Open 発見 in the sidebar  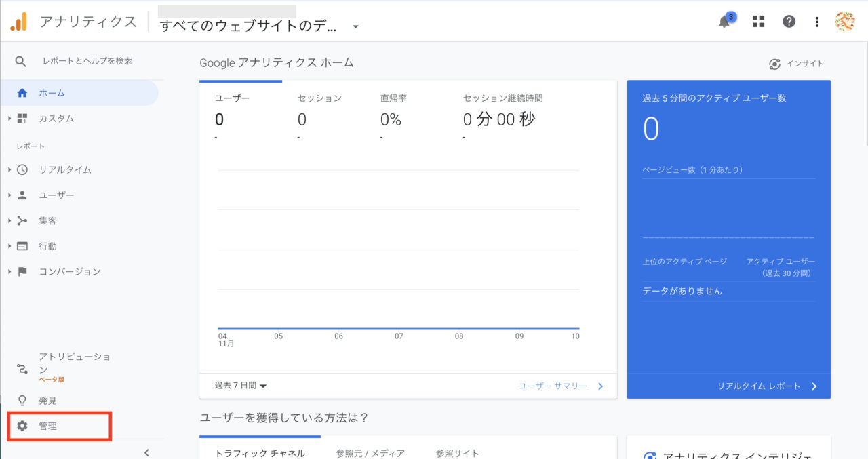point(47,401)
